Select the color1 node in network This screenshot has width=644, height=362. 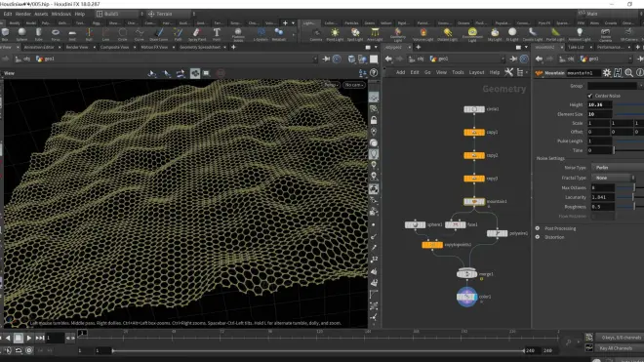pyautogui.click(x=467, y=297)
